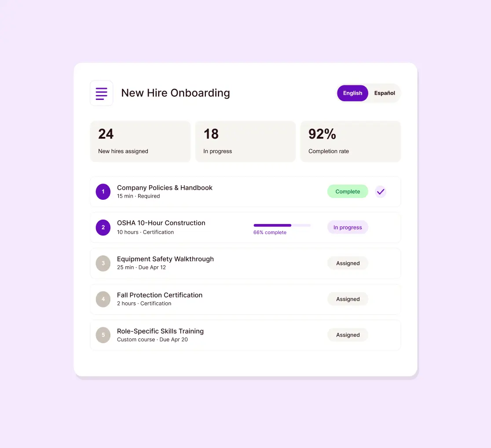Select the step 2 circle badge
491x448 pixels.
pyautogui.click(x=103, y=228)
